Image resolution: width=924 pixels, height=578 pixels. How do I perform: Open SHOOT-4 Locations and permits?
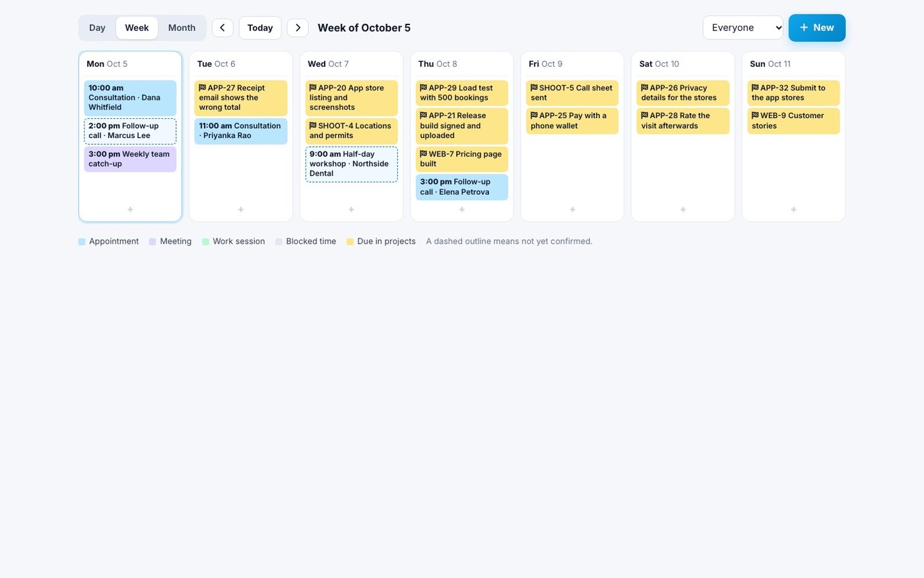(351, 131)
